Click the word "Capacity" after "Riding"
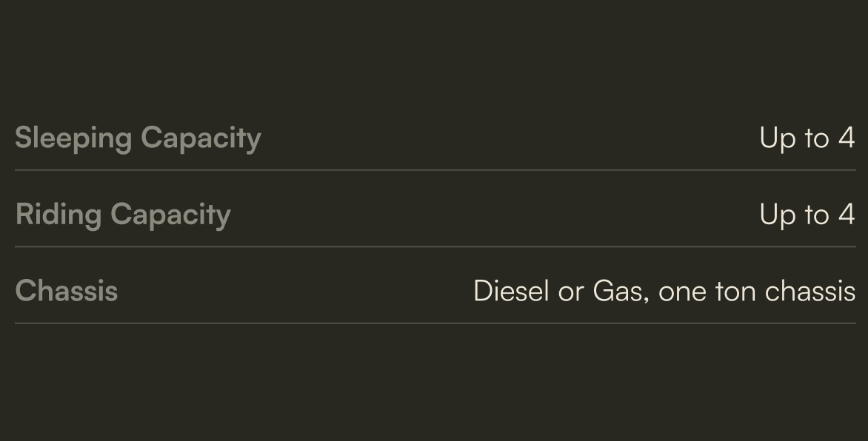The width and height of the screenshot is (868, 441). [x=171, y=215]
